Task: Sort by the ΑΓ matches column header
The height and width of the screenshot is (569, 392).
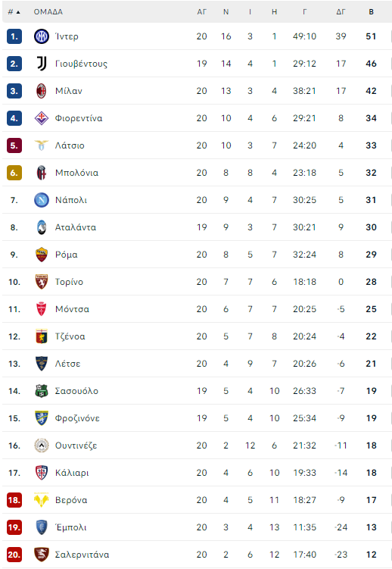Action: tap(202, 12)
